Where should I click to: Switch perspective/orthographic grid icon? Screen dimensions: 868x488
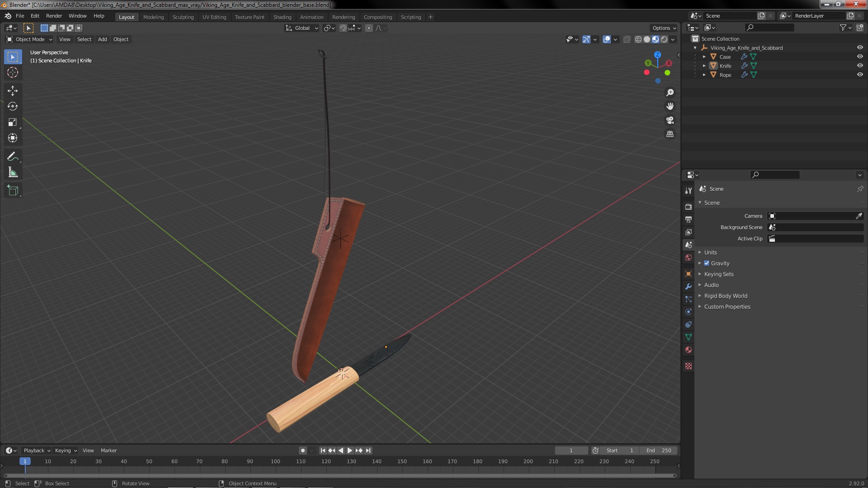pos(670,134)
